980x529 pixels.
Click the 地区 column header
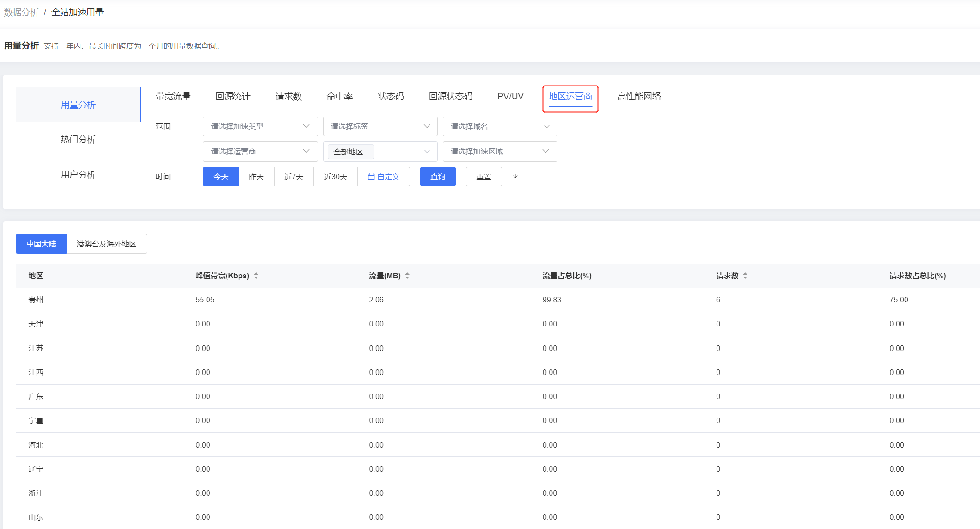36,276
